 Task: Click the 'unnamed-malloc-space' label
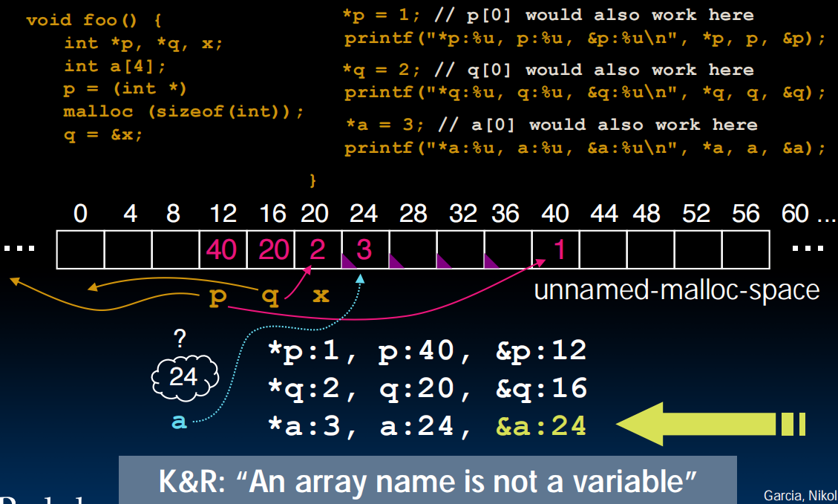pos(677,290)
